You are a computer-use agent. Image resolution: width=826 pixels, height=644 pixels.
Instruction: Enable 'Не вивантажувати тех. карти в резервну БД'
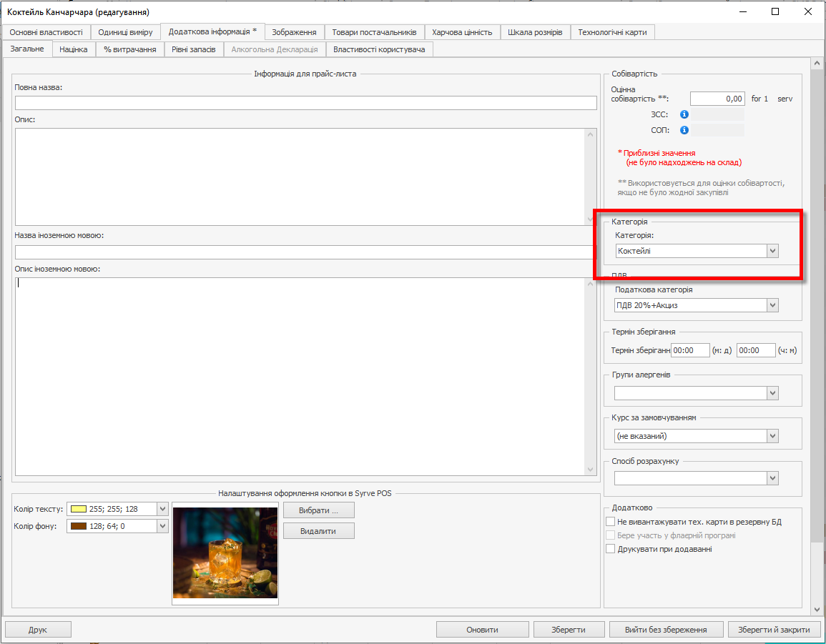coord(611,522)
